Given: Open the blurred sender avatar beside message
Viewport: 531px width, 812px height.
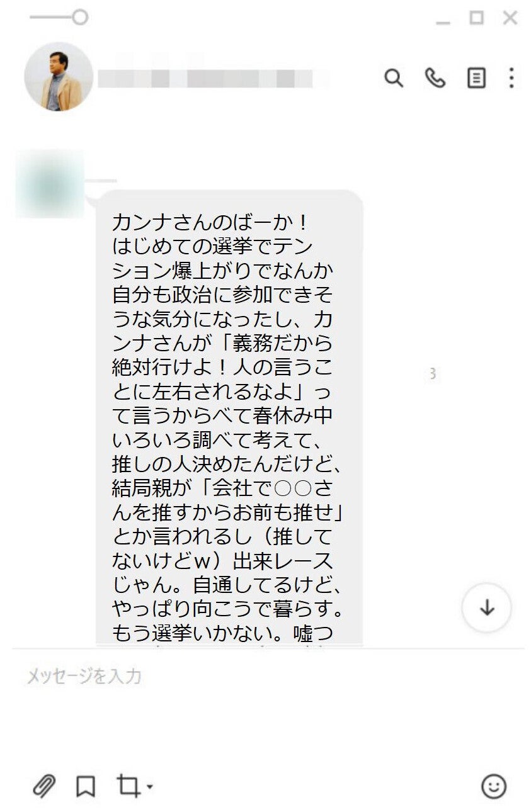Looking at the screenshot, I should [49, 183].
